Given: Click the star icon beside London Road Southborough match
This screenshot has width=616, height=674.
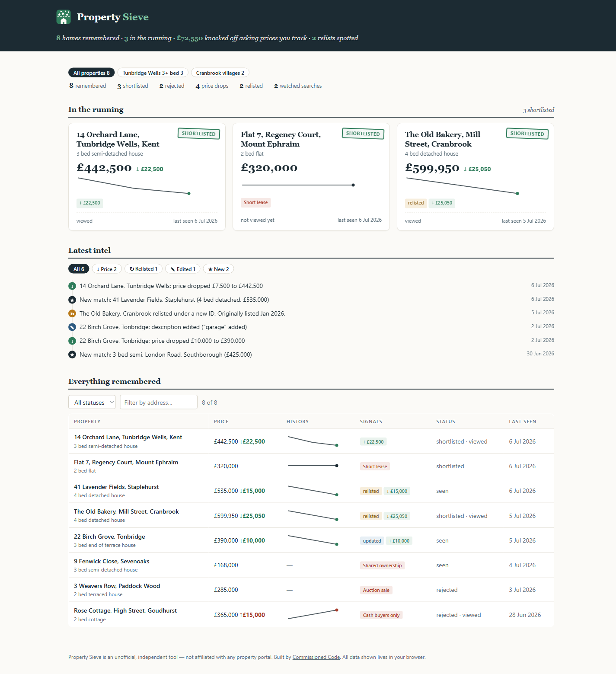Looking at the screenshot, I should pyautogui.click(x=72, y=355).
